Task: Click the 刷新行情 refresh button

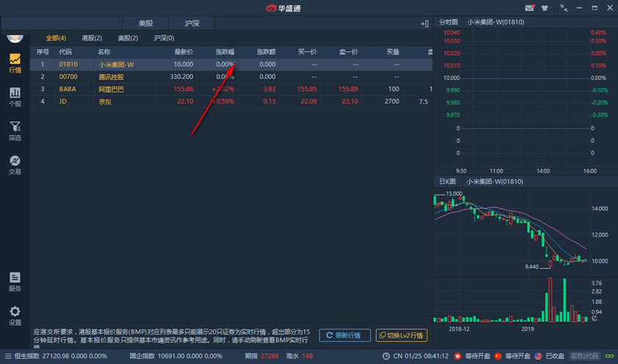Action: [x=344, y=335]
